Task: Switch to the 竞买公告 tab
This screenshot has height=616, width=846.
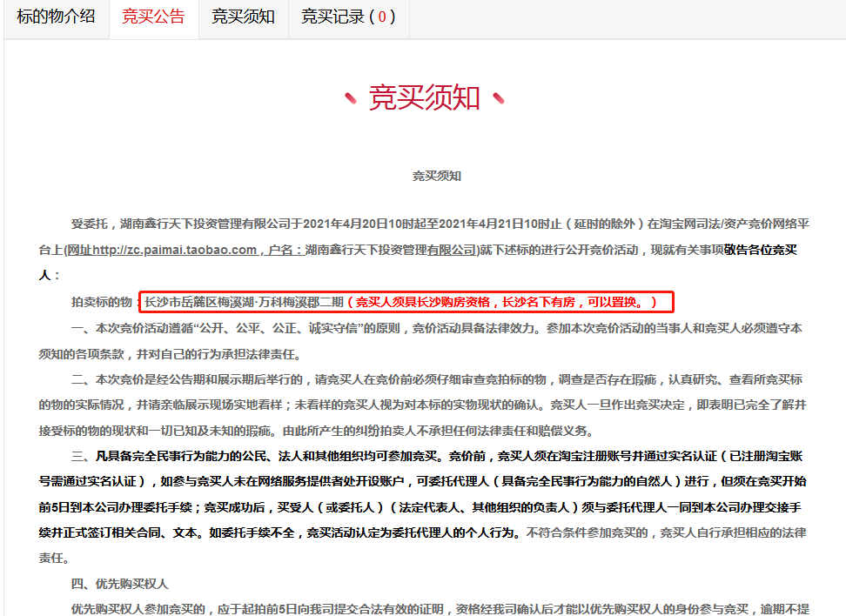Action: (x=153, y=17)
